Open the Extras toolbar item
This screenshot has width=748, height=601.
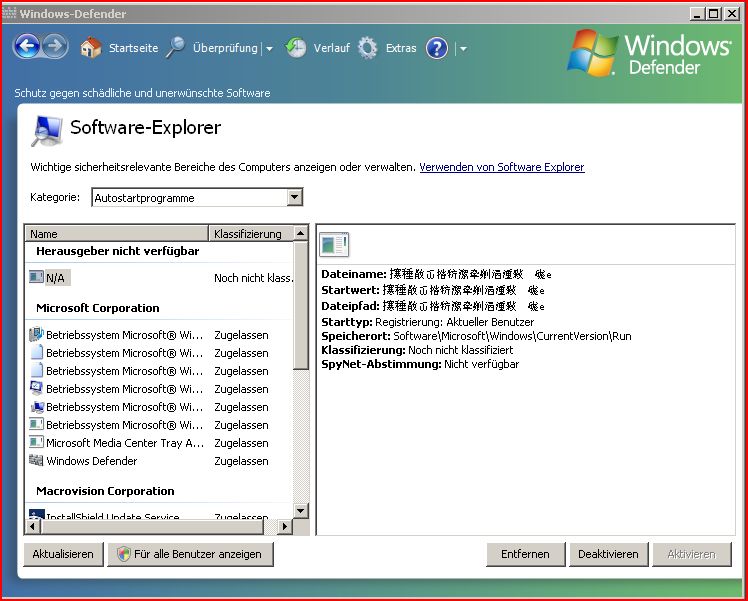point(401,48)
